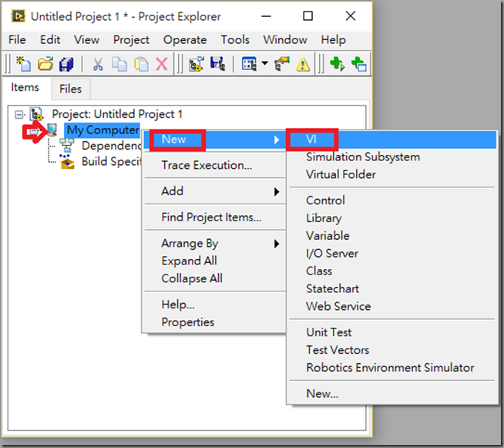Minimize the Project Explorer window
The width and height of the screenshot is (504, 448).
pyautogui.click(x=266, y=15)
